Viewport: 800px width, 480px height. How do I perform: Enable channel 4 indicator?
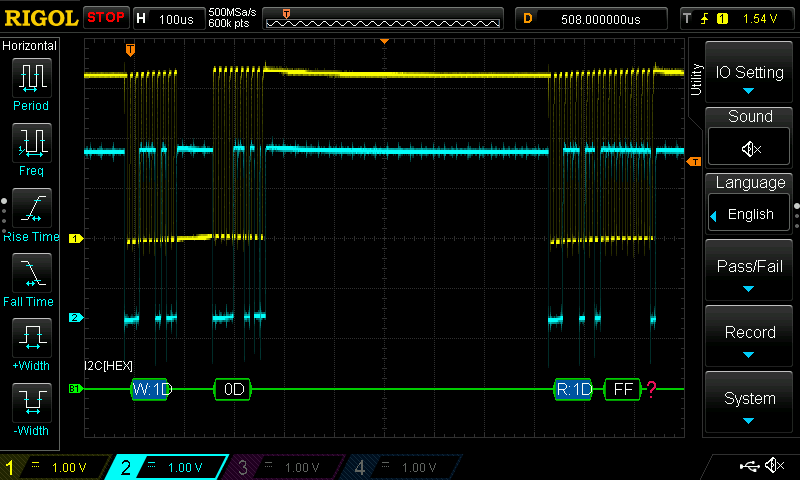point(401,467)
